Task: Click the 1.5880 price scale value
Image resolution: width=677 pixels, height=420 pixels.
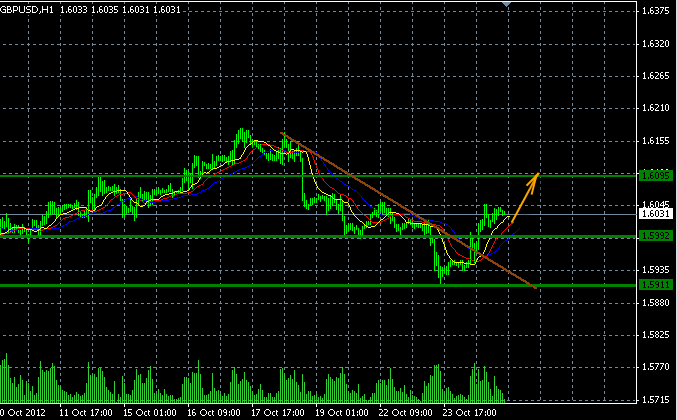Action: 655,303
